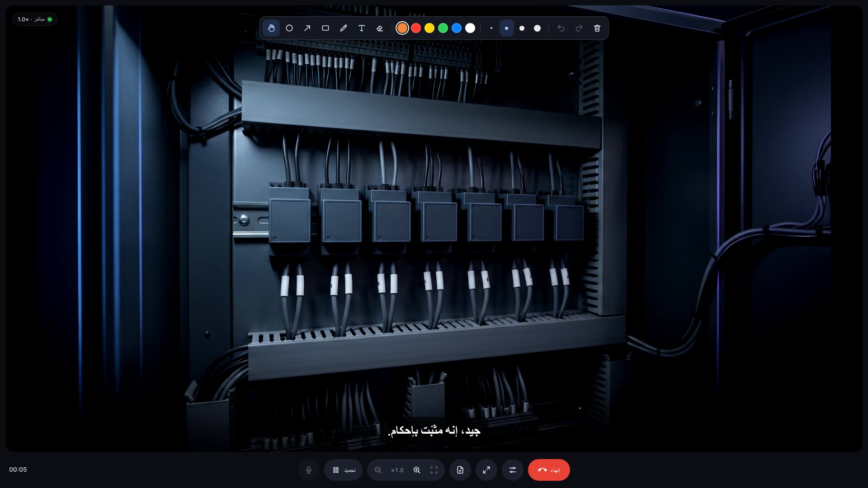Fit the video to screen
This screenshot has height=488, width=868.
pyautogui.click(x=434, y=470)
